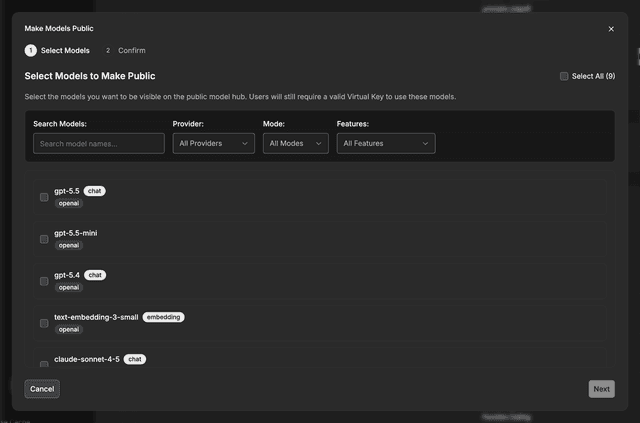The width and height of the screenshot is (640, 423).
Task: Click the openai tag under text-embedding-3-small
Action: (x=69, y=329)
